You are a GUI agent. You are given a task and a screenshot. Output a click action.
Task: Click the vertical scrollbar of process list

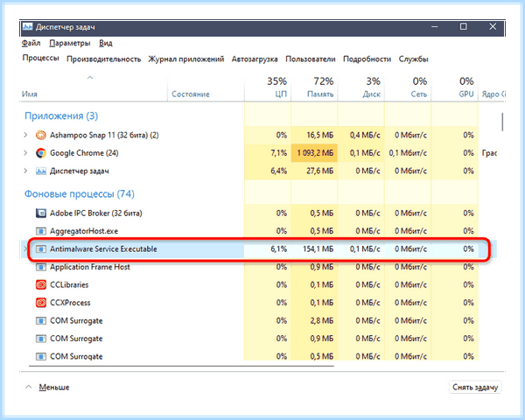502,122
